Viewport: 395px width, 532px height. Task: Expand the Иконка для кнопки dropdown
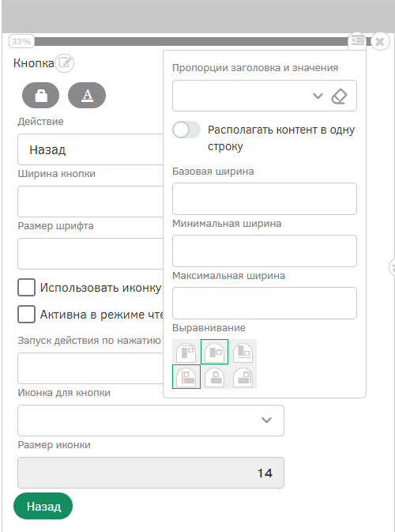click(x=151, y=421)
